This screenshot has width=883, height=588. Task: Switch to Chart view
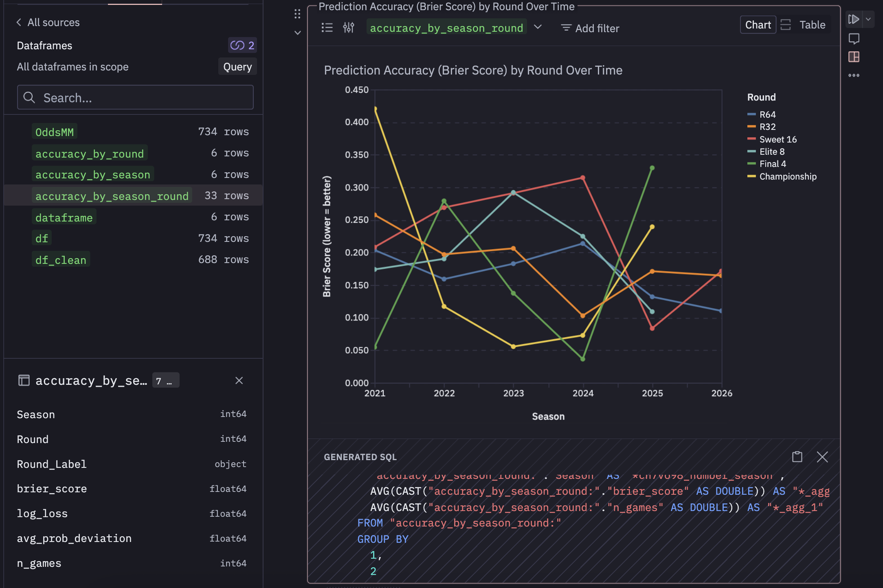coord(758,25)
